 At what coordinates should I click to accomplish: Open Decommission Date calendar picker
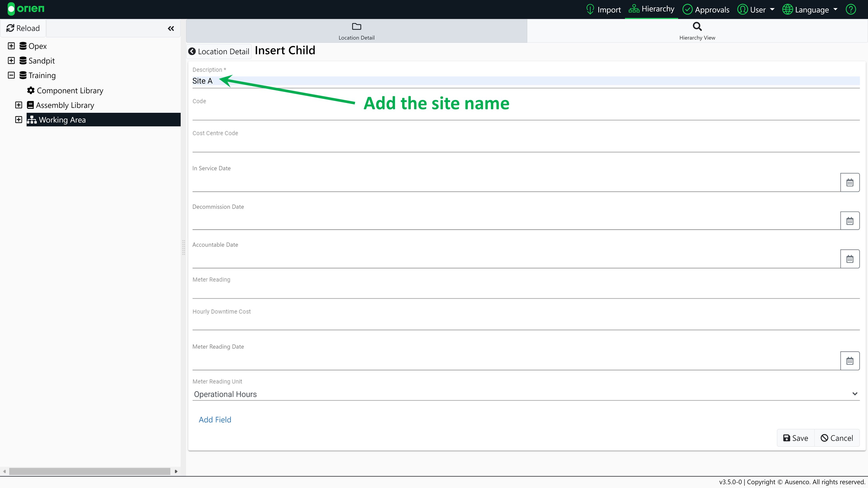(x=850, y=221)
